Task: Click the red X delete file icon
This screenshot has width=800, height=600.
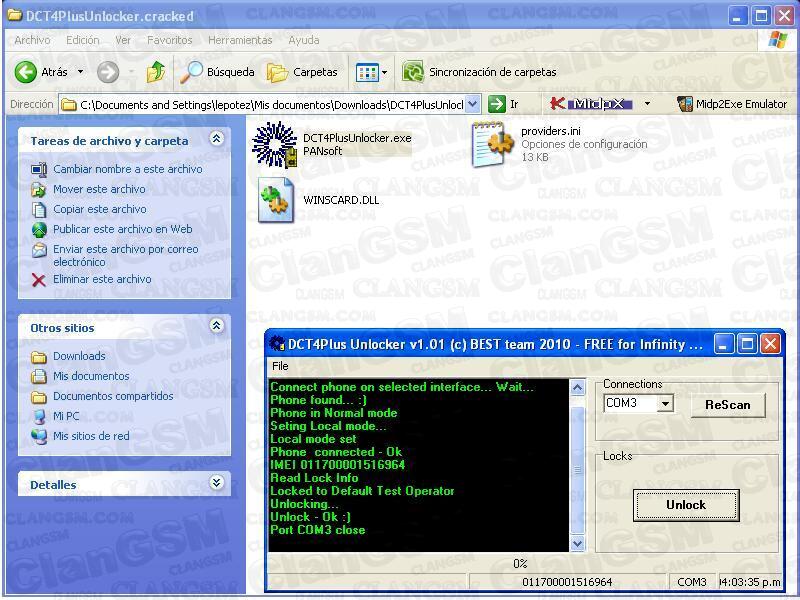Action: click(x=39, y=280)
